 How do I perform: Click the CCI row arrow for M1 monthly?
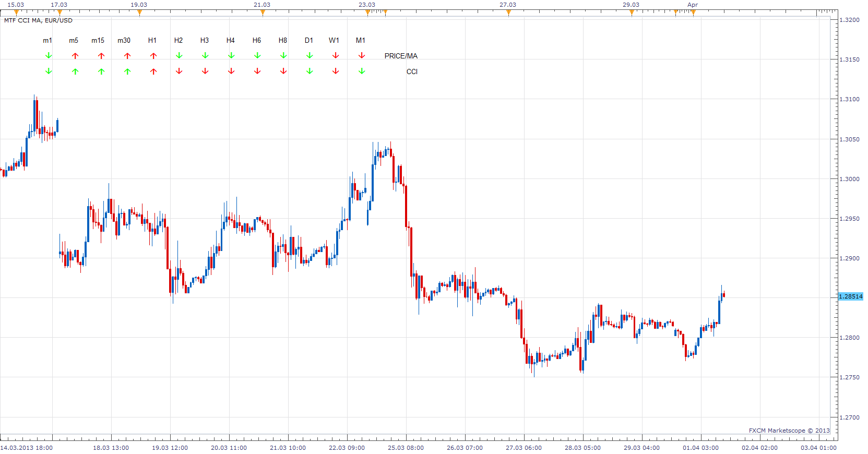point(362,71)
